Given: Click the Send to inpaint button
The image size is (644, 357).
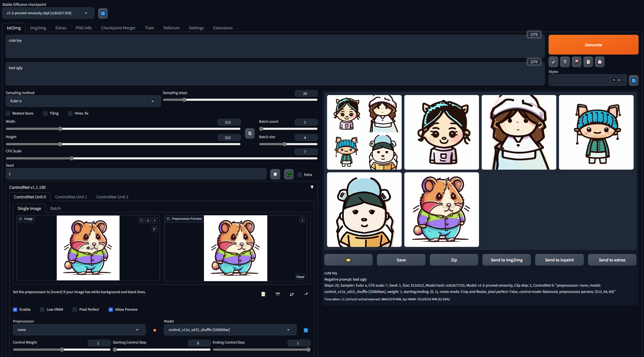Looking at the screenshot, I should click(559, 260).
